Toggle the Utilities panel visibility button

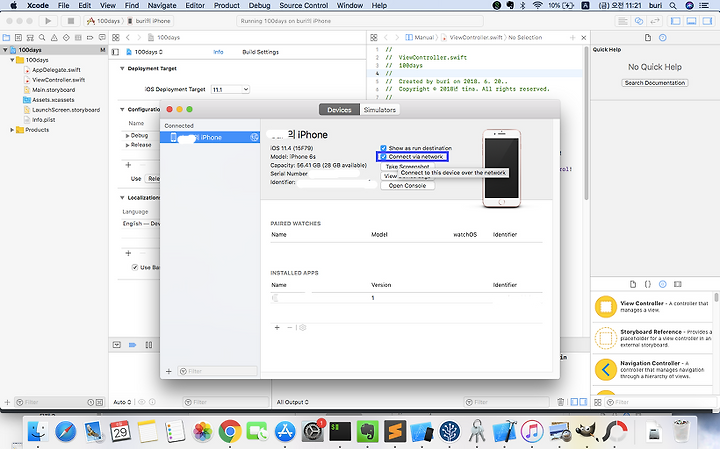click(707, 21)
